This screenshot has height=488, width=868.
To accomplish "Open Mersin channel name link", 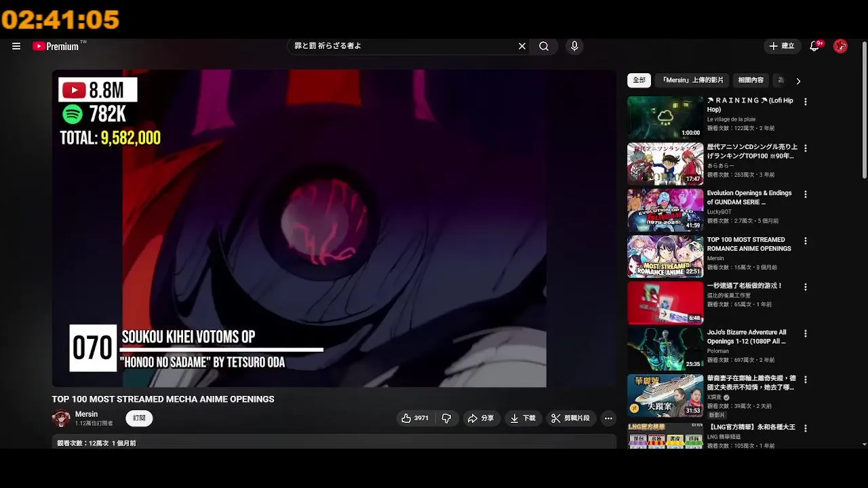I will (x=86, y=414).
